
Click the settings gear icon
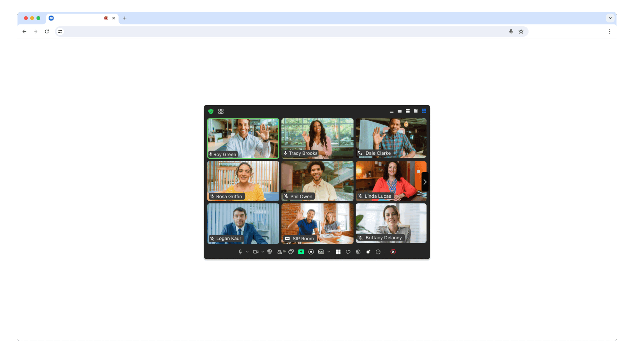[x=358, y=252]
